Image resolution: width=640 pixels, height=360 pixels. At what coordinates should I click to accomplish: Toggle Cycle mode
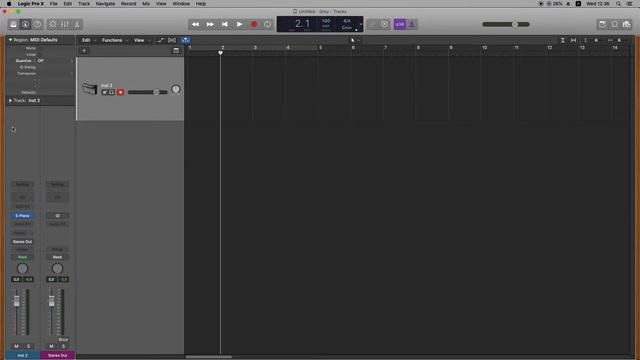pos(268,24)
